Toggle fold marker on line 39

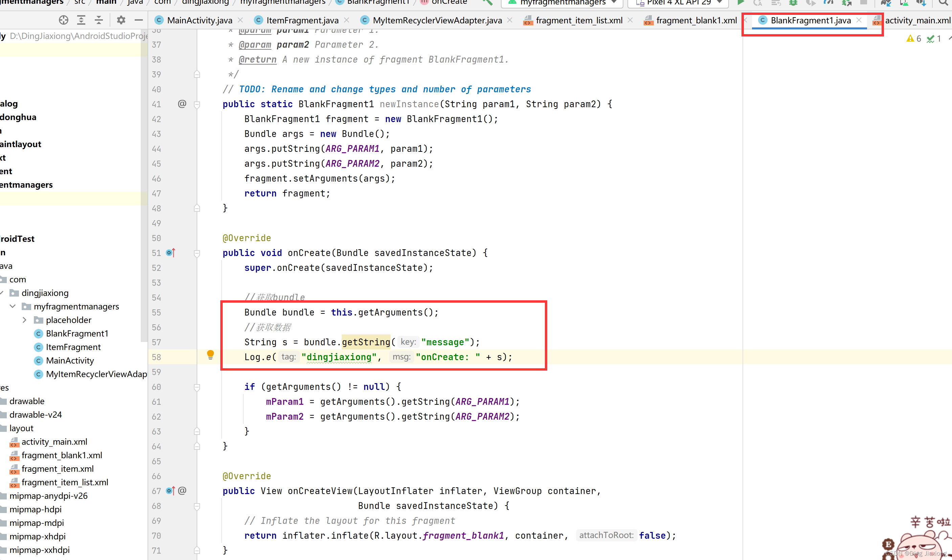(x=197, y=74)
